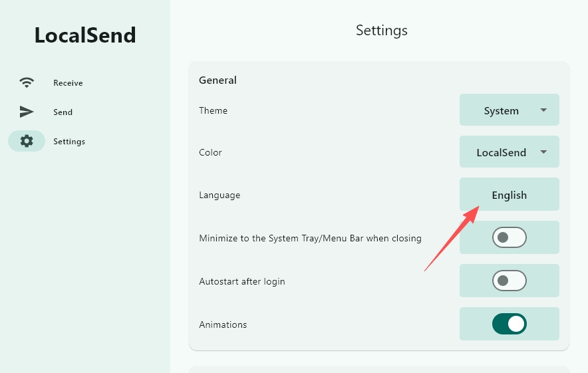Click the English language button
This screenshot has width=588, height=373.
510,194
